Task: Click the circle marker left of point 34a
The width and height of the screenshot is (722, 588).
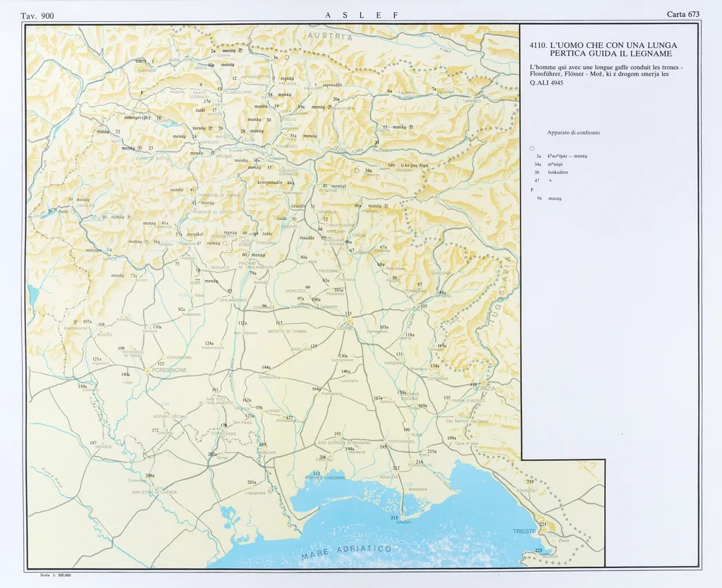Action: pyautogui.click(x=357, y=170)
